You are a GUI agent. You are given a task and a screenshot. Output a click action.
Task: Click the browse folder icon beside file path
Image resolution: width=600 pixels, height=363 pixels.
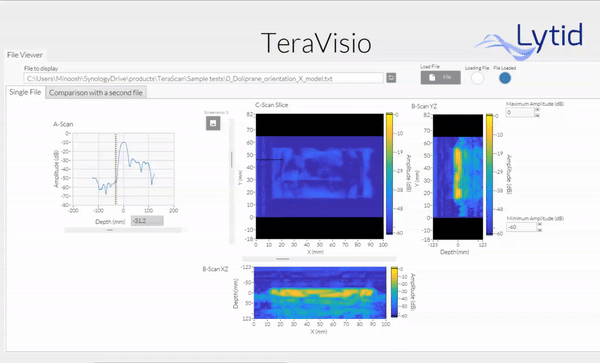[x=391, y=78]
